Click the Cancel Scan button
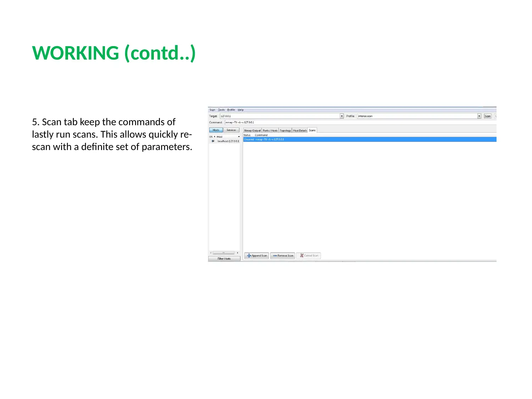The height and width of the screenshot is (399, 532). click(x=309, y=256)
